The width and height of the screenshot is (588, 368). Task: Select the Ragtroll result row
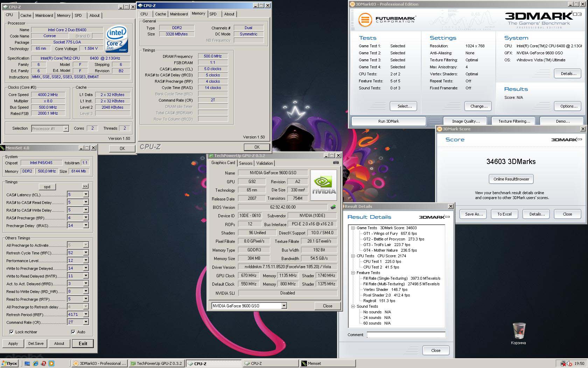coord(379,301)
